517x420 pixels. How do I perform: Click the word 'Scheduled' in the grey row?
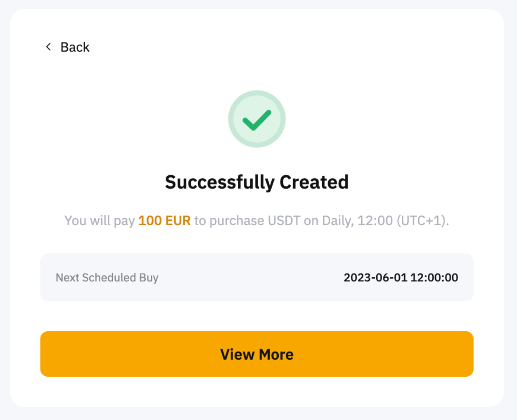[x=109, y=278]
